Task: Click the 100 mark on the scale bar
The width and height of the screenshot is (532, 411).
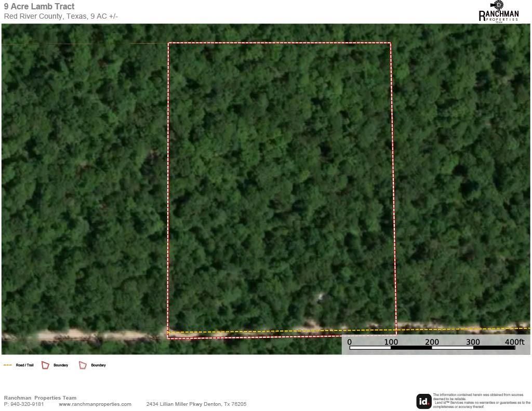Action: (391, 342)
